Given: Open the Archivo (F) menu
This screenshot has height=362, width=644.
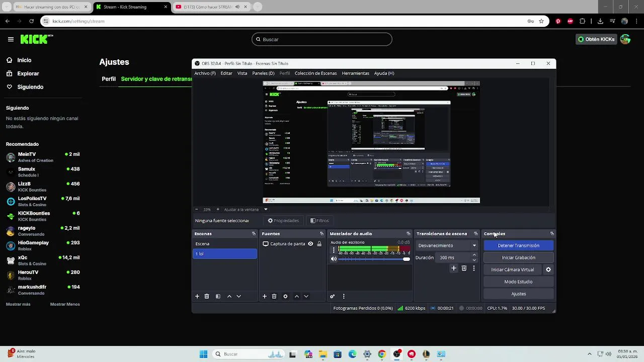Looking at the screenshot, I should [x=205, y=73].
